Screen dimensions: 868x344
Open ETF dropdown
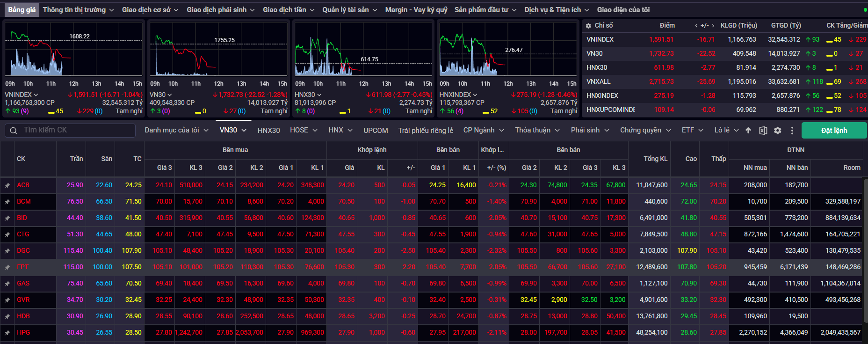[692, 130]
